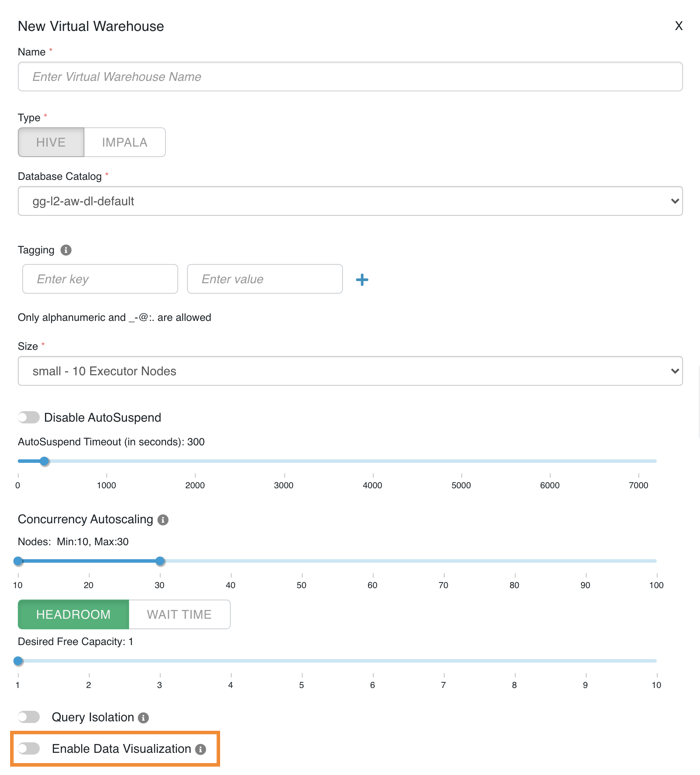Click the tag Enter key field
Viewport: 700px width, 775px height.
coord(100,279)
